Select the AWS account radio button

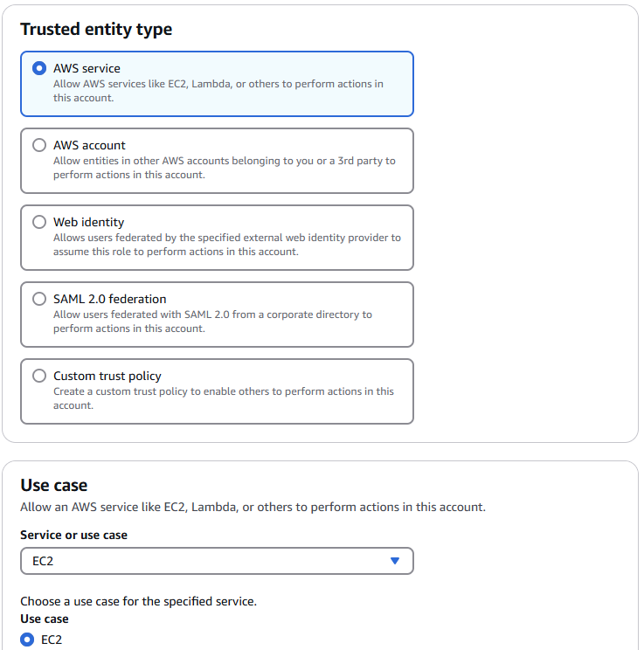tap(39, 145)
